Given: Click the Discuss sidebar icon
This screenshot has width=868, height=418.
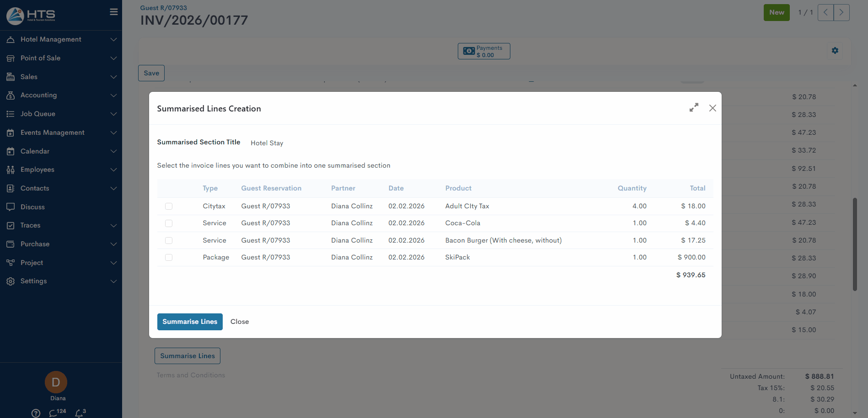Looking at the screenshot, I should pyautogui.click(x=11, y=207).
